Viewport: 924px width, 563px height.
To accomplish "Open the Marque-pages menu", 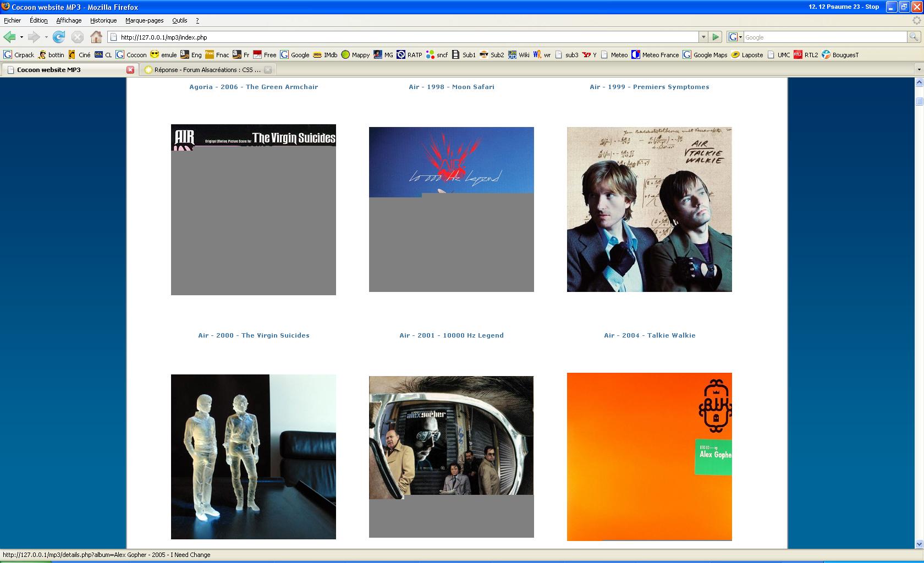I will [144, 20].
